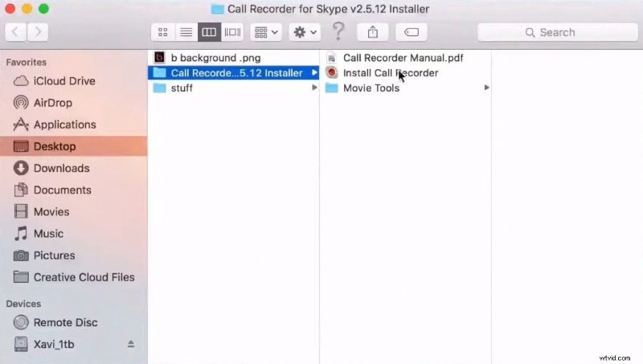Select the stuff folder

click(233, 88)
